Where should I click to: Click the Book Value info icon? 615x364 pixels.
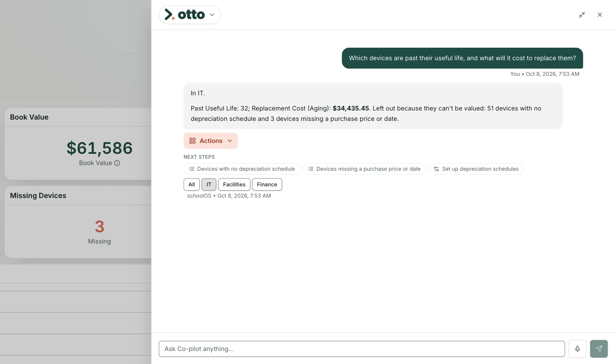[117, 163]
